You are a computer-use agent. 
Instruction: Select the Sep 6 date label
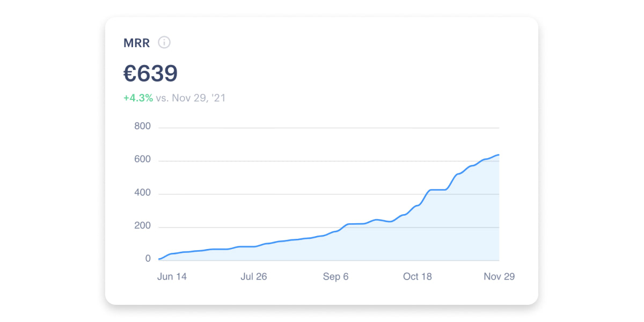point(335,276)
